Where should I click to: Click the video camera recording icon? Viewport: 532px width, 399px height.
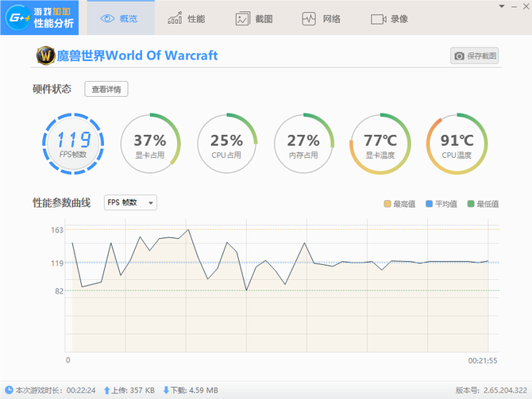378,19
